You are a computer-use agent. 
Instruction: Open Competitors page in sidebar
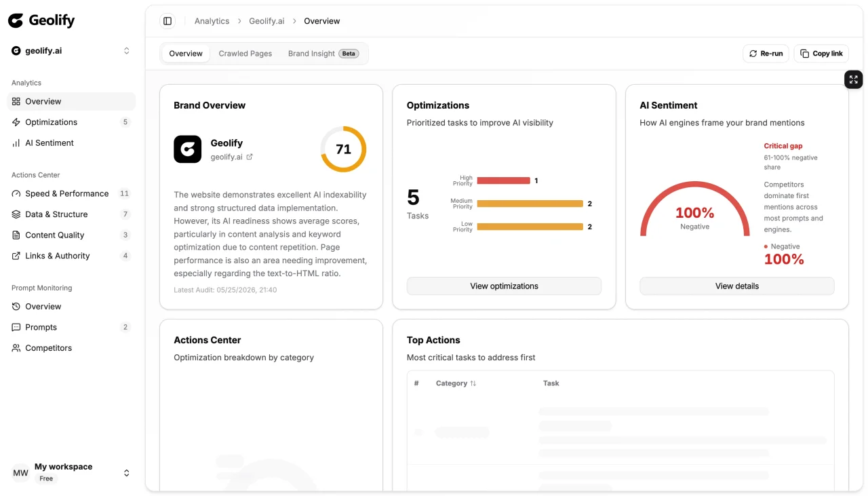coord(49,348)
